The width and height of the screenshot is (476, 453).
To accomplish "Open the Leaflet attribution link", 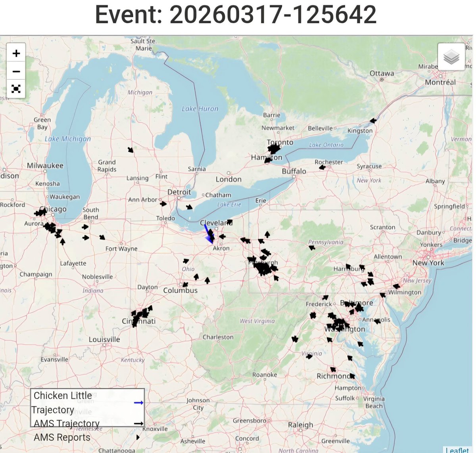I will coord(457,450).
